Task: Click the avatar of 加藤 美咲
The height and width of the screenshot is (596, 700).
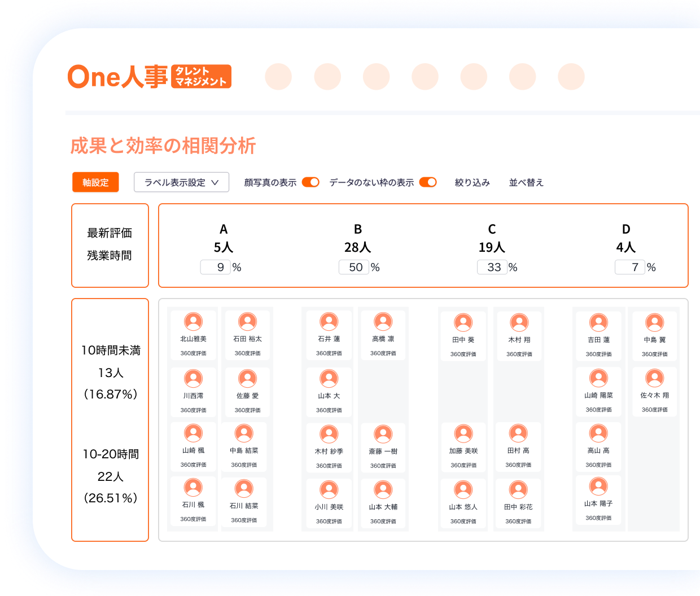Action: 463,433
